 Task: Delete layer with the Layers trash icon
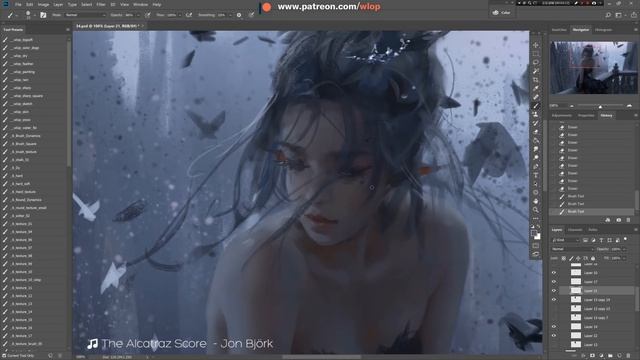pos(629,356)
